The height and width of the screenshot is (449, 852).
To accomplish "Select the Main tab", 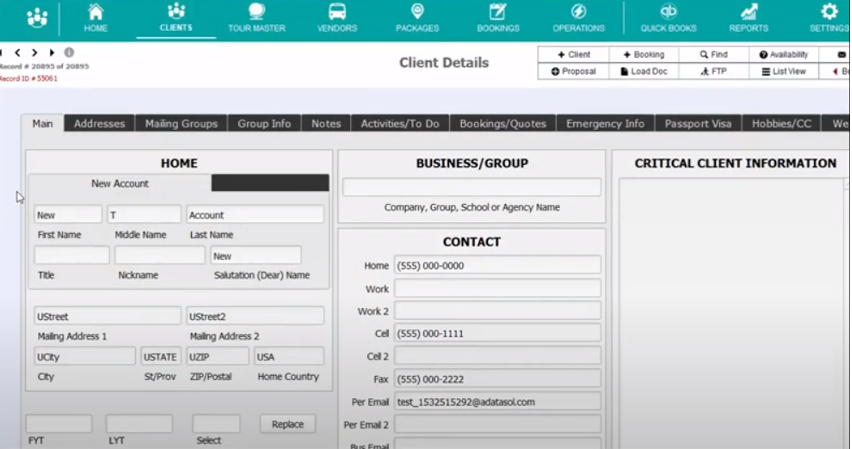I will (42, 123).
